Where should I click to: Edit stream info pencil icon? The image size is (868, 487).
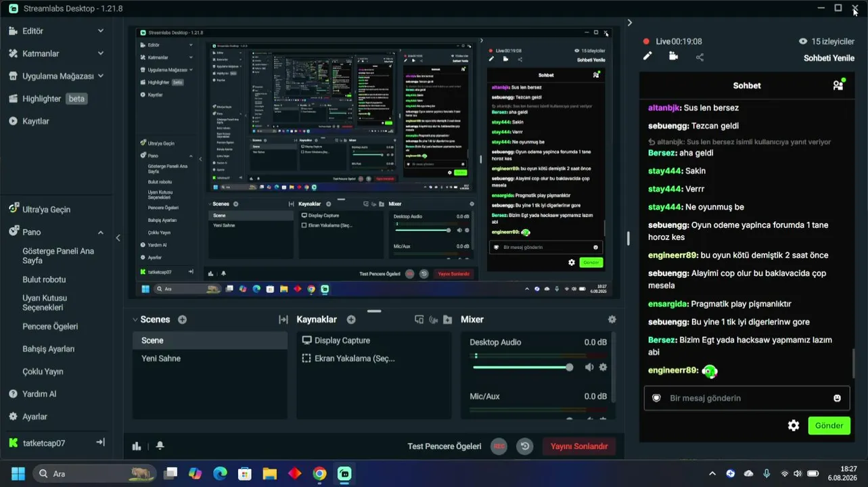click(647, 57)
